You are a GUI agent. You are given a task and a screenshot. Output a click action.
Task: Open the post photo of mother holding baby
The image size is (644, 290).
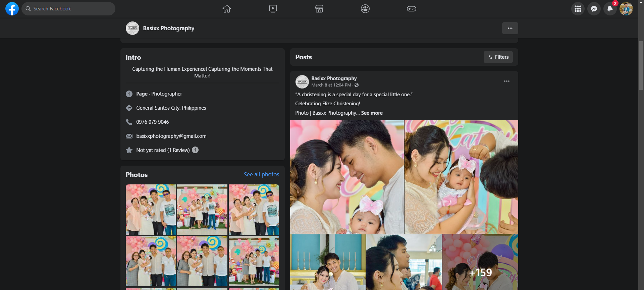click(461, 177)
